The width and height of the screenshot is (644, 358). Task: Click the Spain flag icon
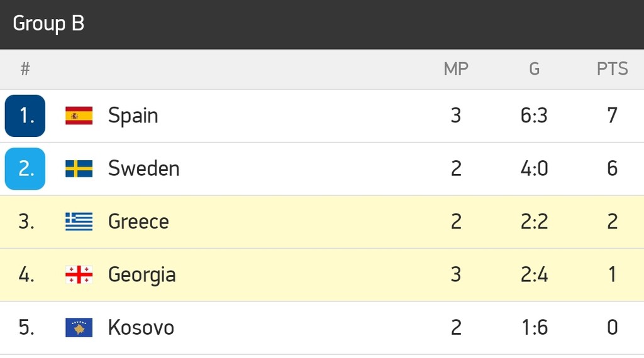(x=79, y=116)
